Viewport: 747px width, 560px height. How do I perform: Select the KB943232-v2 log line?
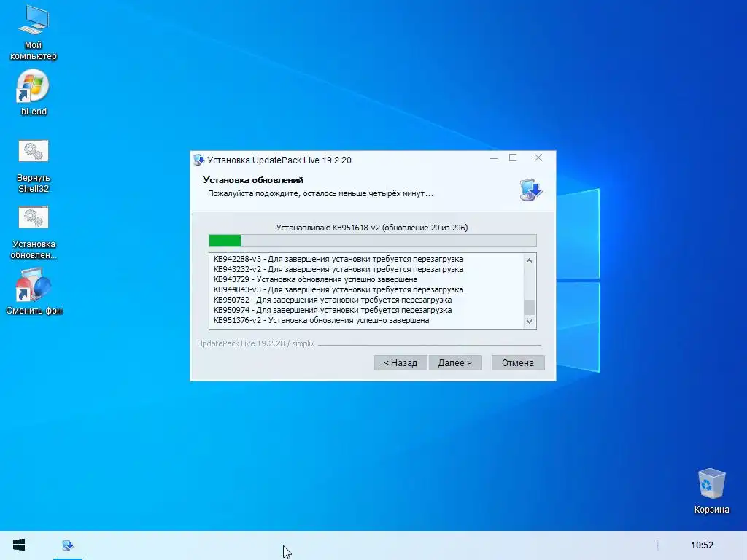(x=338, y=269)
